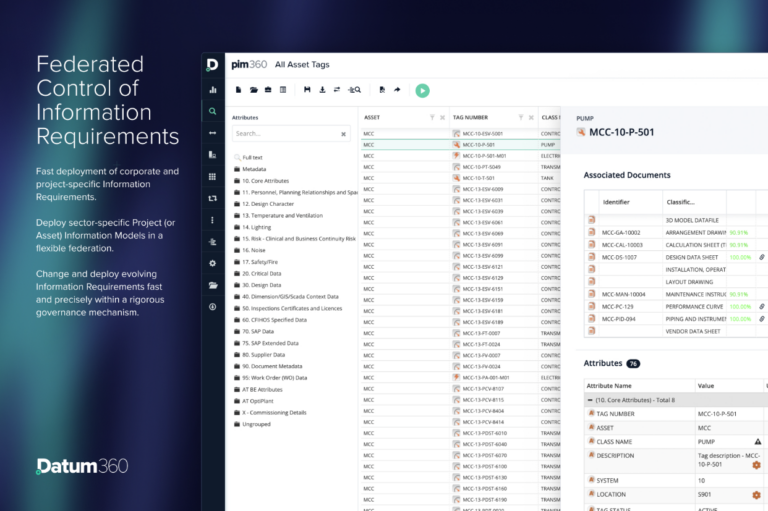
Task: Run the query with green play button
Action: [422, 91]
